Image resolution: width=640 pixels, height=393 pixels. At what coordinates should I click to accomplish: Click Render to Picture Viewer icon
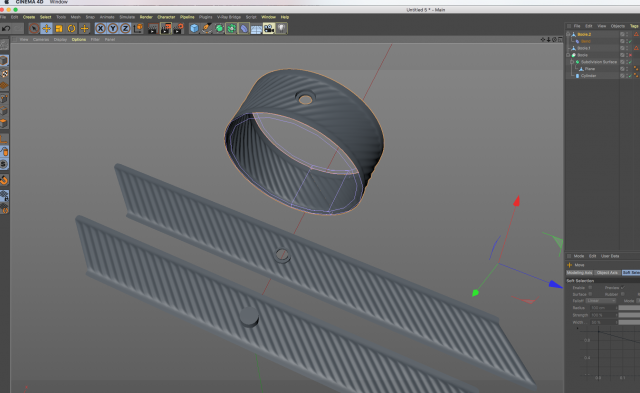pyautogui.click(x=166, y=28)
